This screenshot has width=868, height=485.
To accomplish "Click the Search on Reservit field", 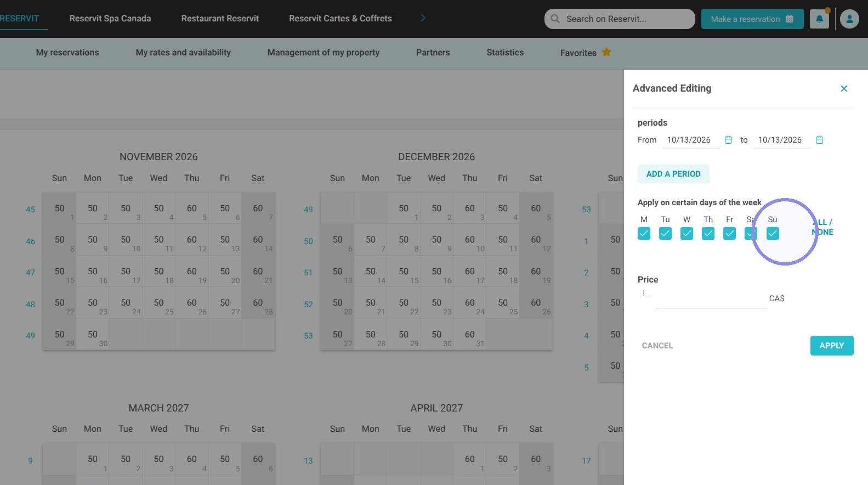I will [x=620, y=19].
